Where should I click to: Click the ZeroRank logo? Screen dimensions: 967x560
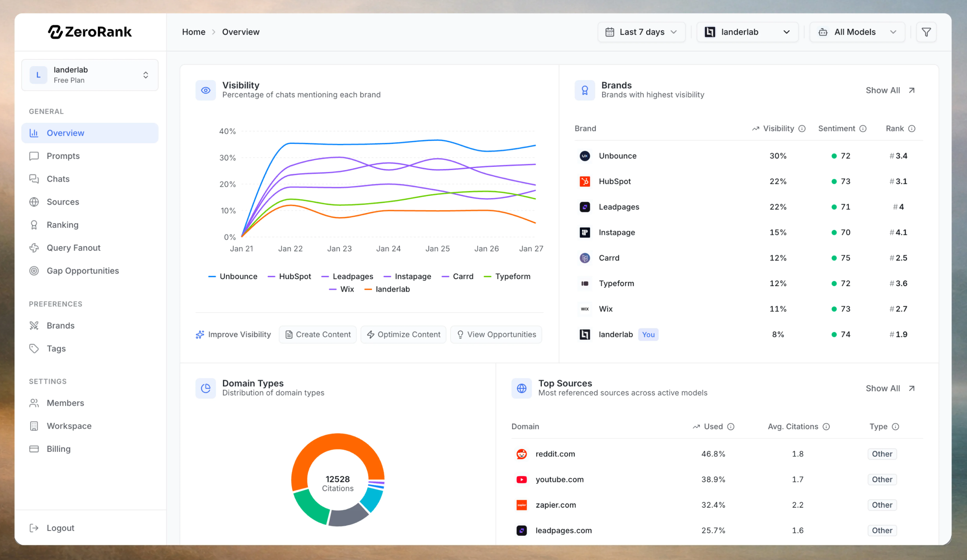pyautogui.click(x=90, y=32)
